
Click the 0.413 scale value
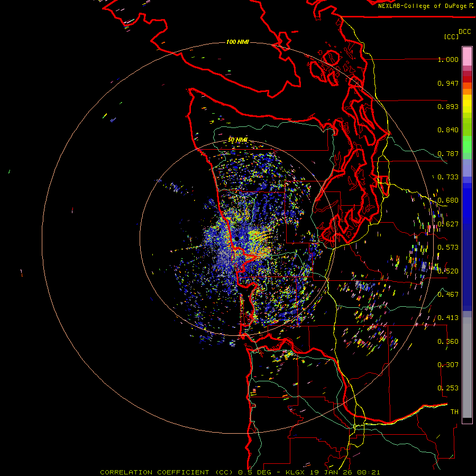point(448,318)
